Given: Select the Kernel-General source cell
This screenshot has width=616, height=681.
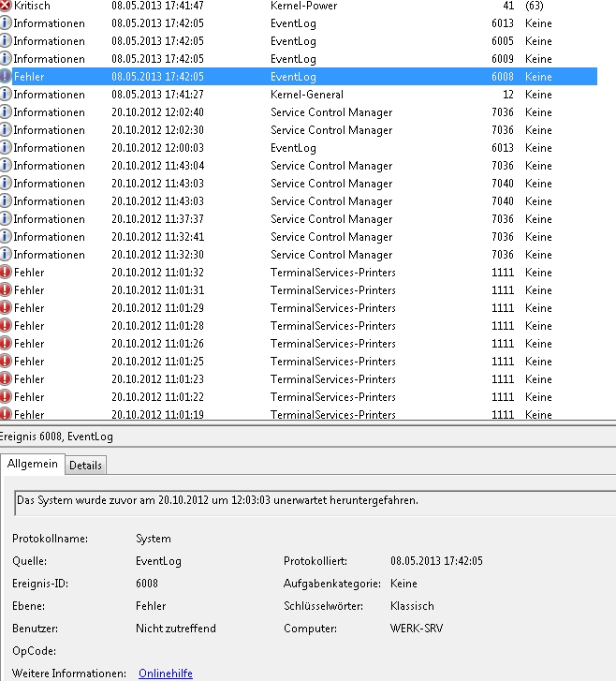Looking at the screenshot, I should pyautogui.click(x=307, y=95).
